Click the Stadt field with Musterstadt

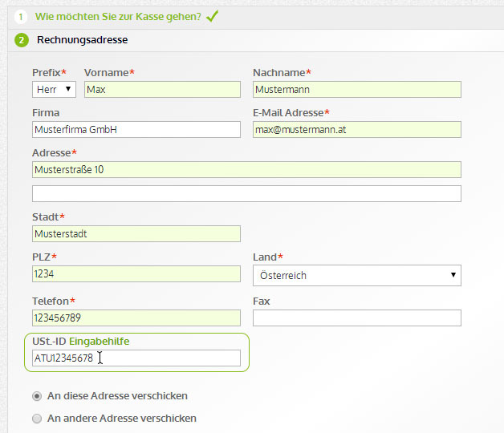(136, 233)
